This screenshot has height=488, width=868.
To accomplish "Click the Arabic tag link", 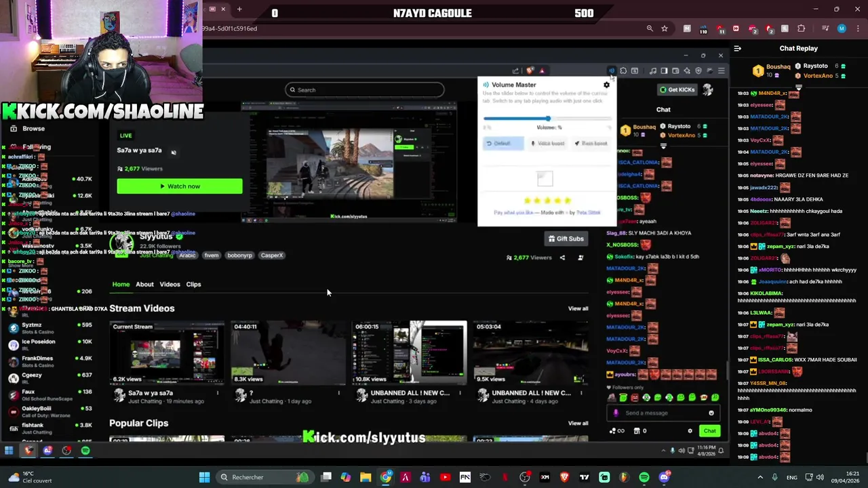I will point(188,256).
